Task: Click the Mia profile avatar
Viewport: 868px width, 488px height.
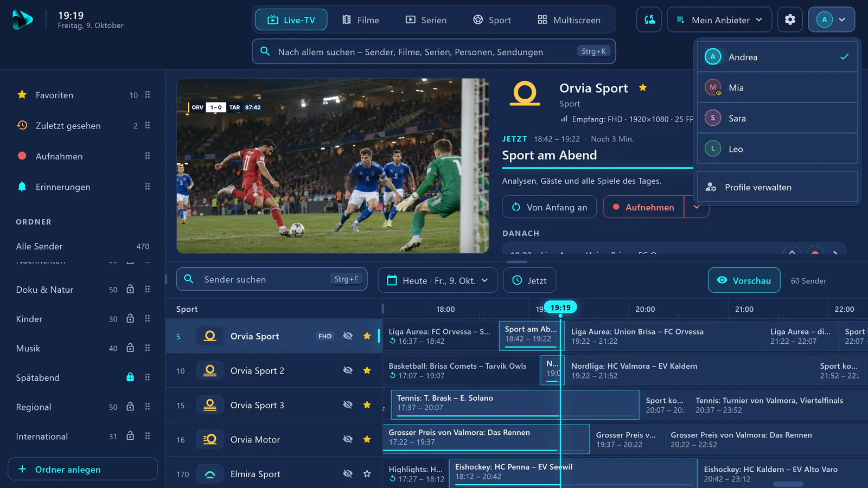Action: pyautogui.click(x=713, y=87)
